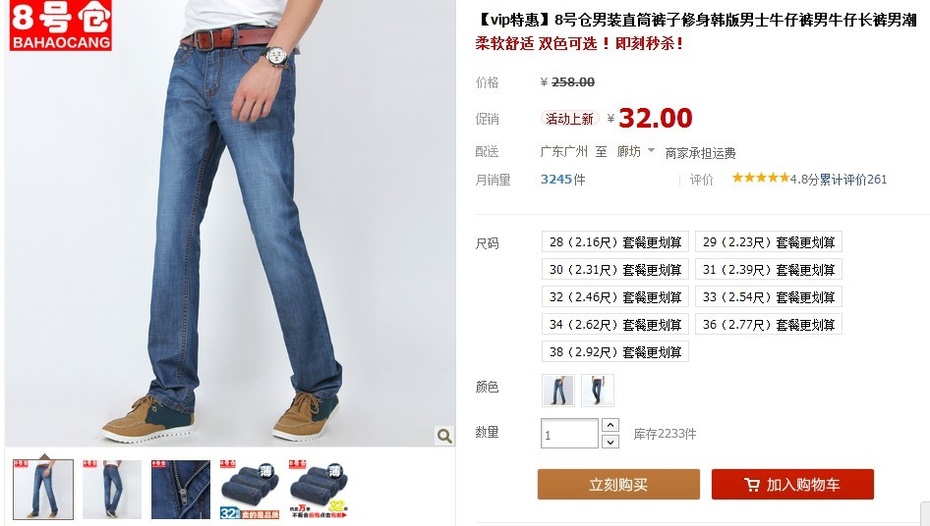Click the quantity input field
The image size is (930, 526).
pos(569,433)
